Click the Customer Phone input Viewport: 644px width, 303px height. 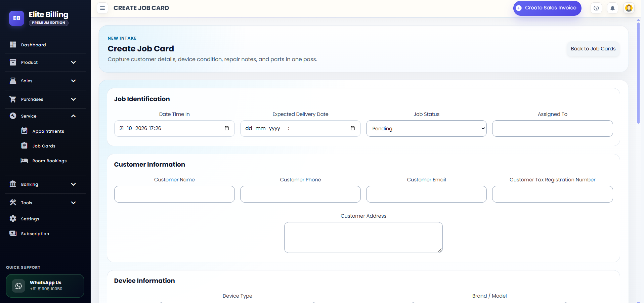(300, 194)
